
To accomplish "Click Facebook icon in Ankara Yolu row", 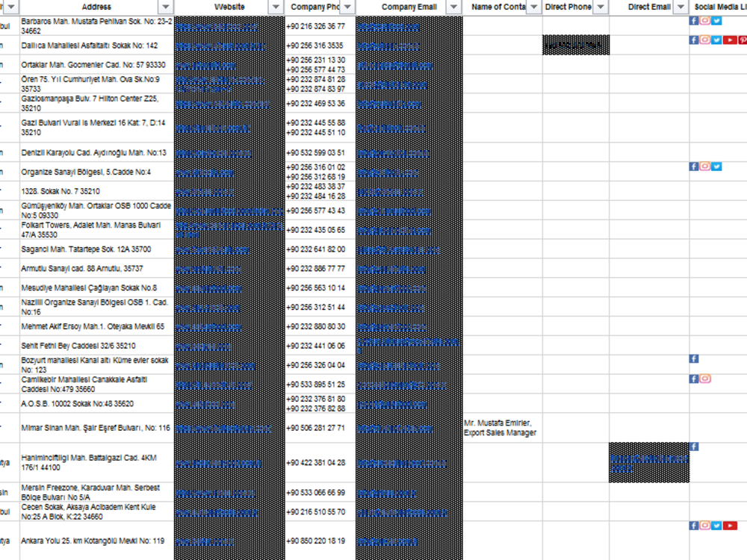I will (x=694, y=525).
